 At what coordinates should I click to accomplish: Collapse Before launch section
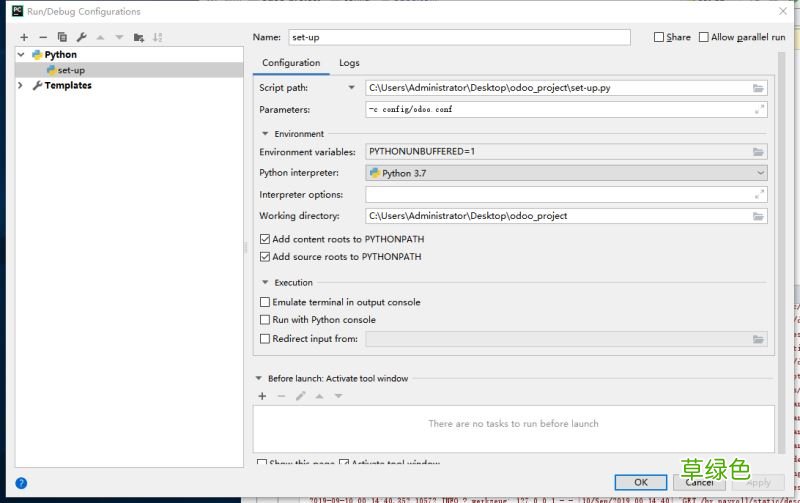[259, 379]
